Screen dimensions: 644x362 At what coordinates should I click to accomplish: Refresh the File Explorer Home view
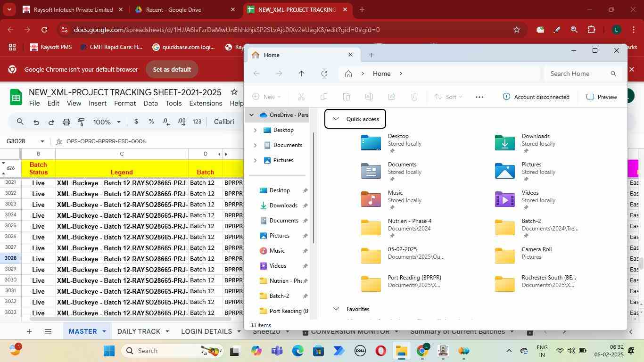click(324, 74)
